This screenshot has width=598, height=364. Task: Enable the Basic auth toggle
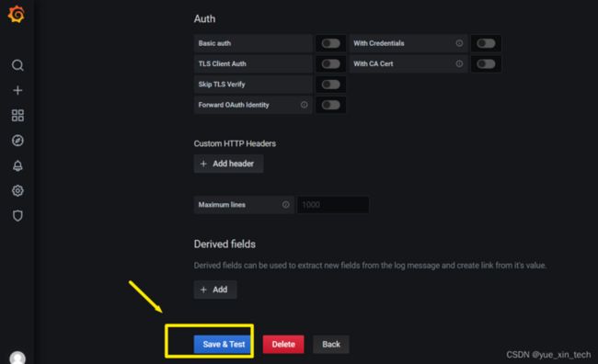pyautogui.click(x=330, y=43)
